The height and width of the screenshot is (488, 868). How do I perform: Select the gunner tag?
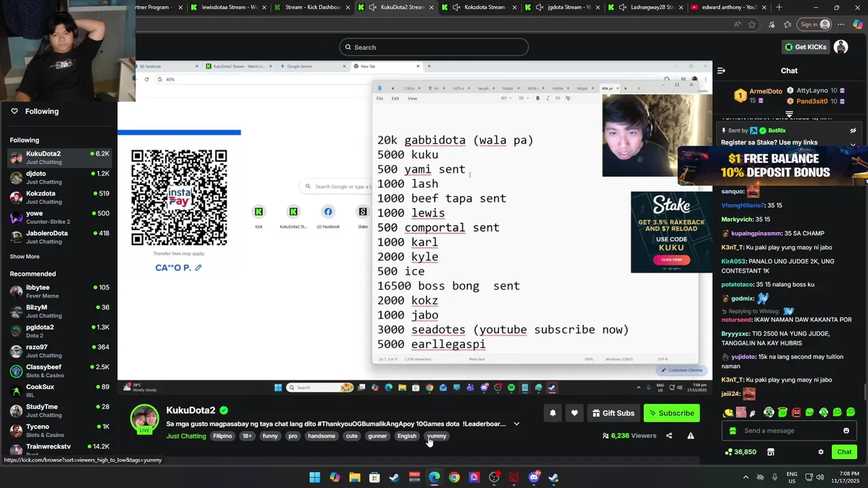[377, 436]
